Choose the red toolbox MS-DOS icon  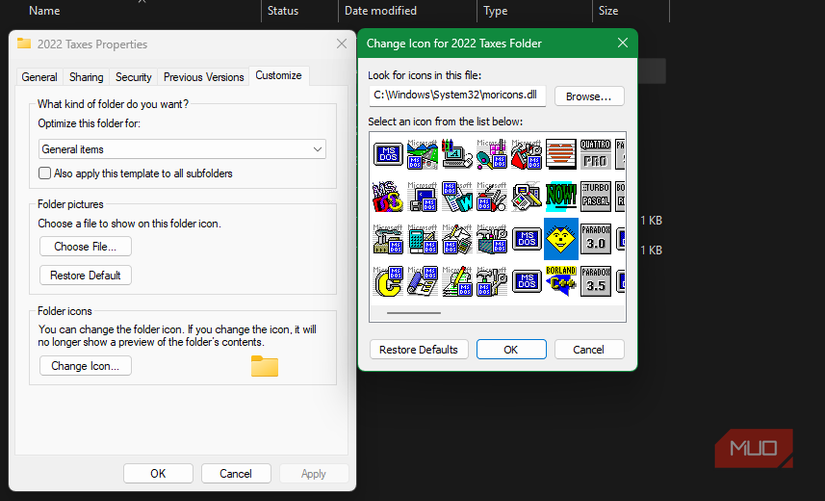click(526, 154)
